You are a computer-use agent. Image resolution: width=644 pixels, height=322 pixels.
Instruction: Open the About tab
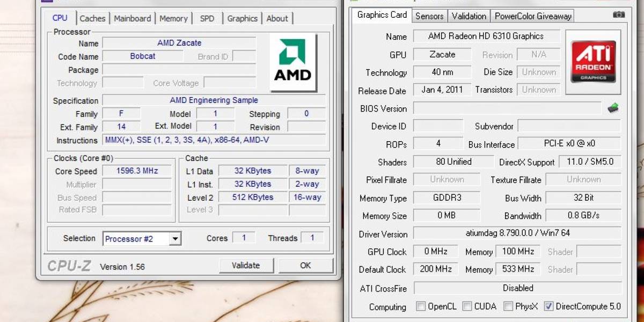[277, 18]
